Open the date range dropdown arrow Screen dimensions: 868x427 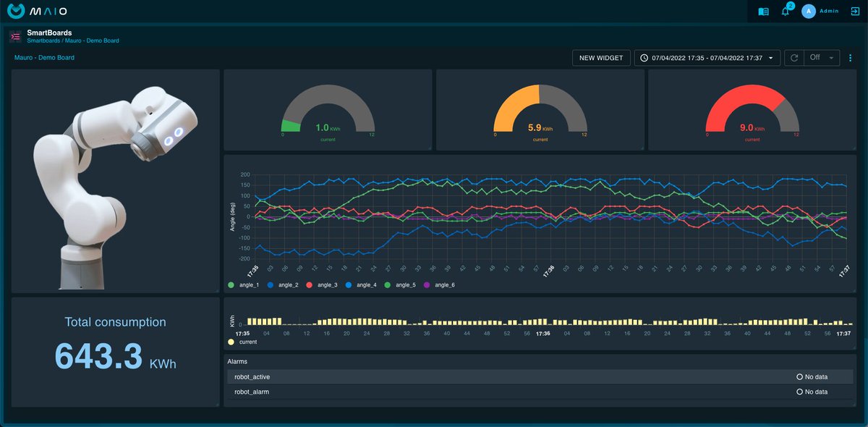771,58
